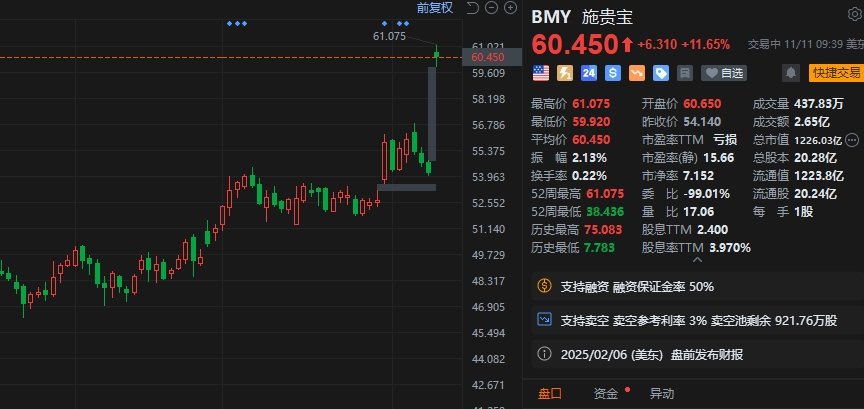864x409 pixels.
Task: Click the 量比 17.06 value
Action: pos(699,212)
